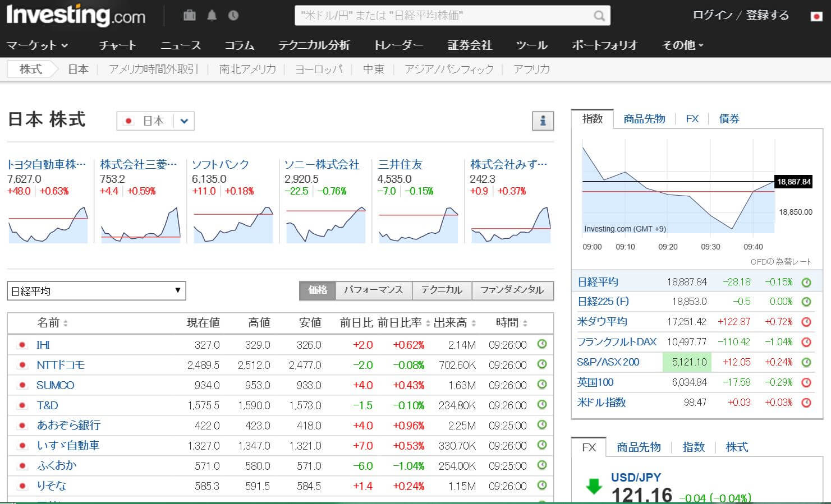Click the search magnifier icon
Screen dimensions: 831x504
pyautogui.click(x=599, y=16)
